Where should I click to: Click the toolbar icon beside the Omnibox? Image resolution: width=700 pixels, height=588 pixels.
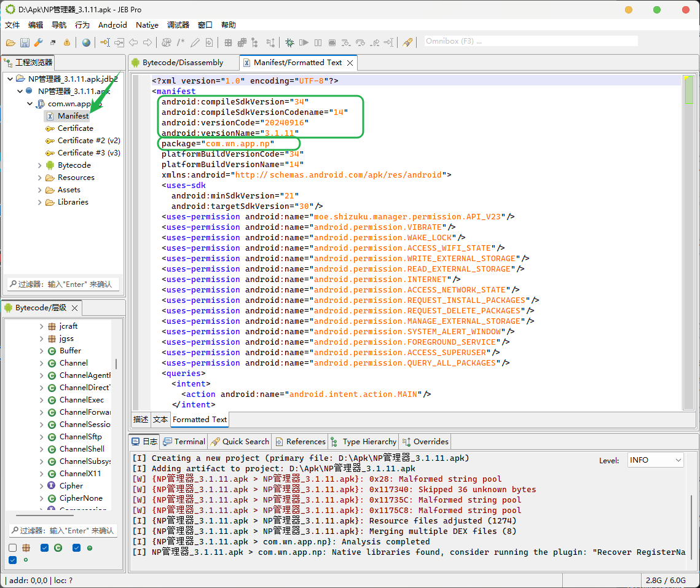pos(407,42)
